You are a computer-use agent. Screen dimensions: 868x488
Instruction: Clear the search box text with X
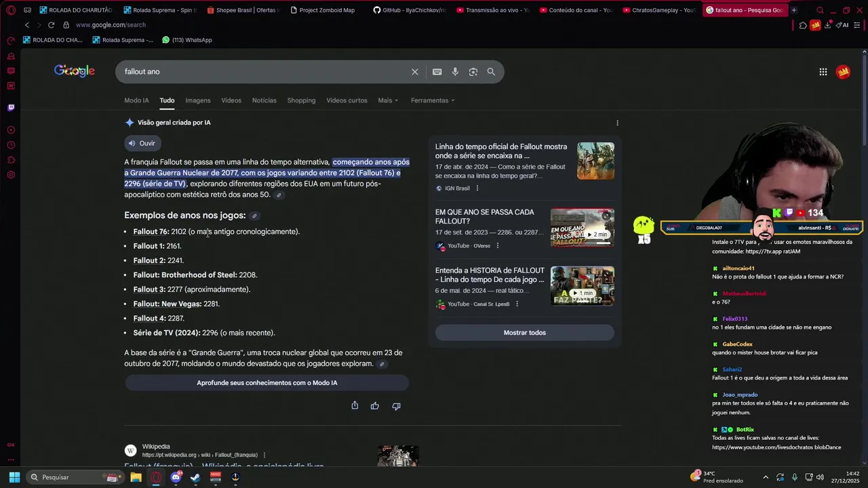click(x=415, y=72)
